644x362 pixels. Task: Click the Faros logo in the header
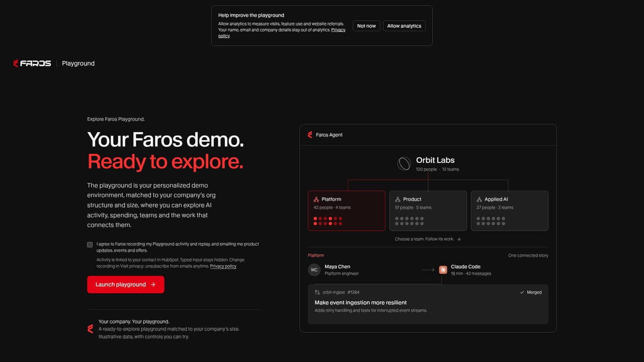coord(32,63)
